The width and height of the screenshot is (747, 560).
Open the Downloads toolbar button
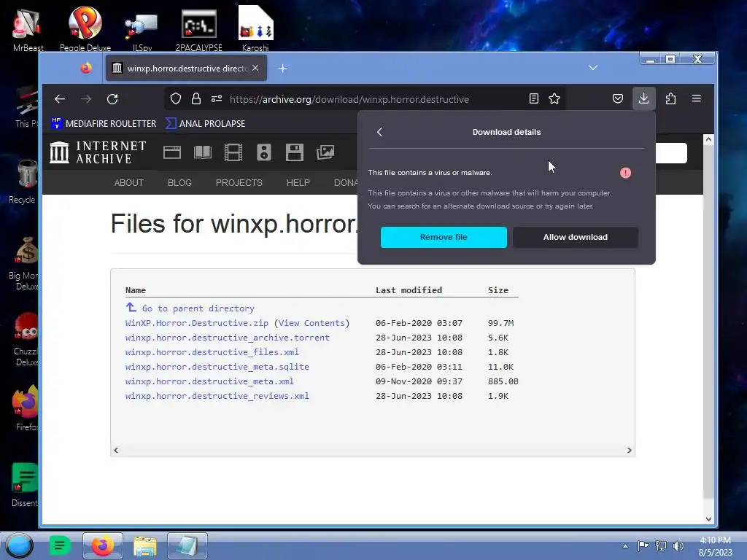643,98
